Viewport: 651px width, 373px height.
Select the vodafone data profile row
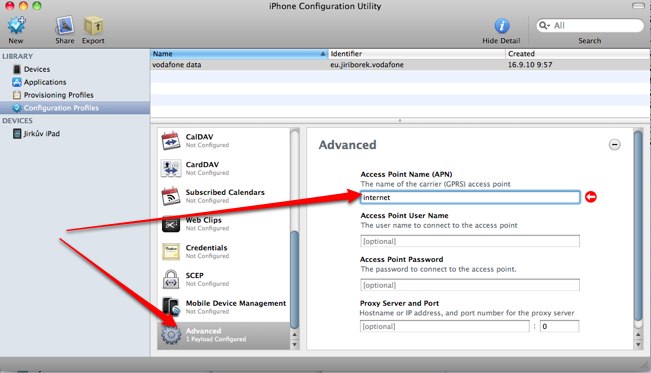click(400, 65)
